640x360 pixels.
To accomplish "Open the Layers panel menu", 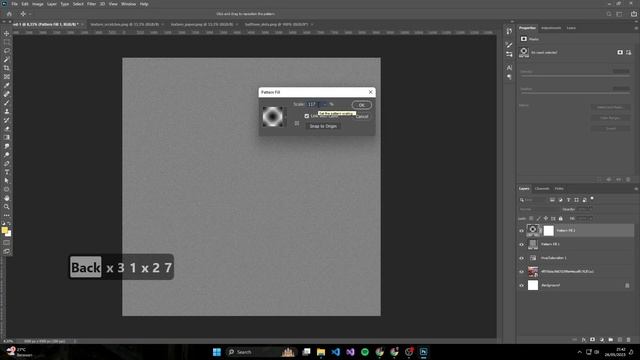I will coord(636,189).
